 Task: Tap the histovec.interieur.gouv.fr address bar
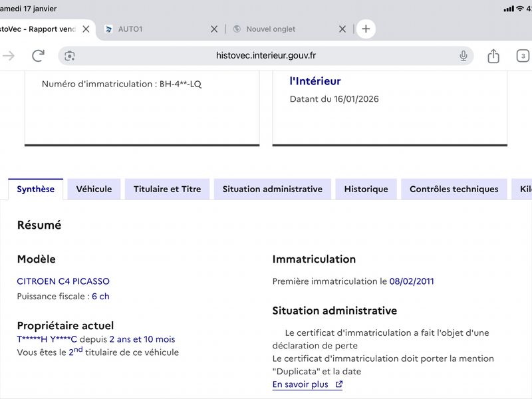265,56
